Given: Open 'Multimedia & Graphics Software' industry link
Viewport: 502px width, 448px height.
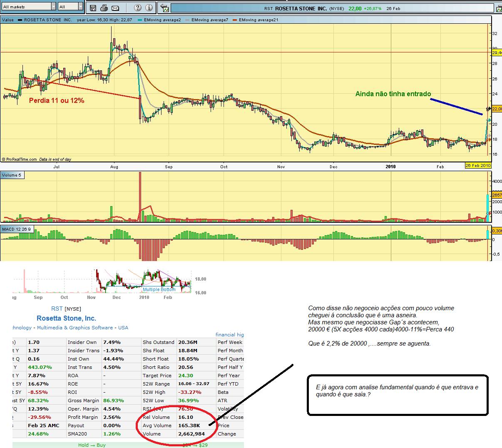Looking at the screenshot, I should pos(75,328).
